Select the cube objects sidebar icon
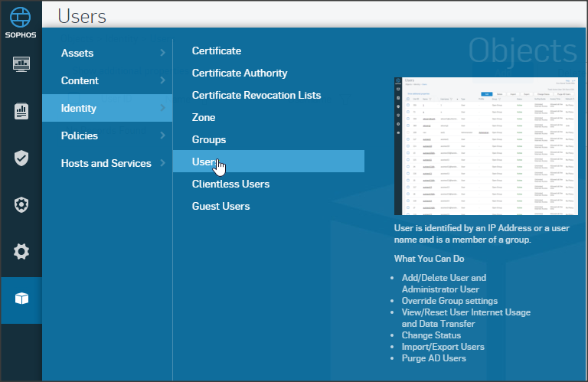 (21, 298)
